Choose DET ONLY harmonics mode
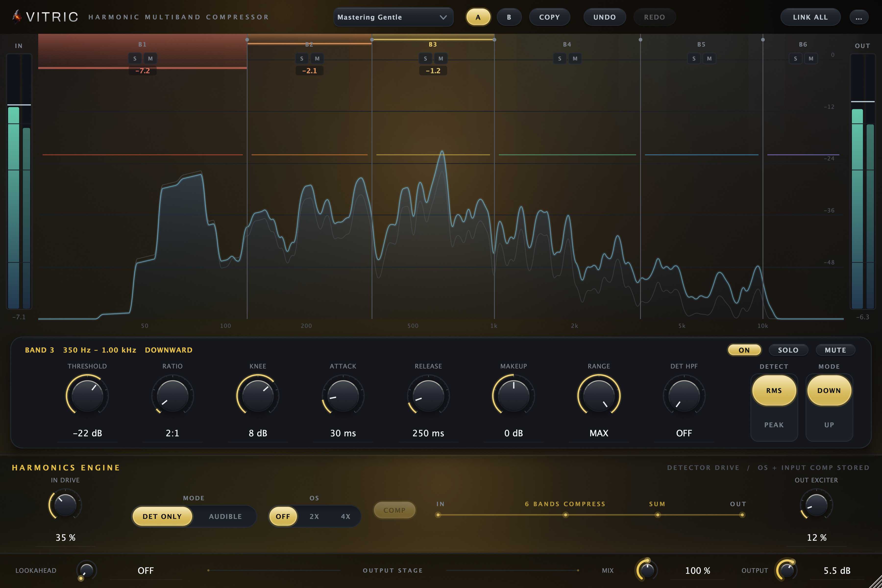The height and width of the screenshot is (588, 882). tap(162, 516)
